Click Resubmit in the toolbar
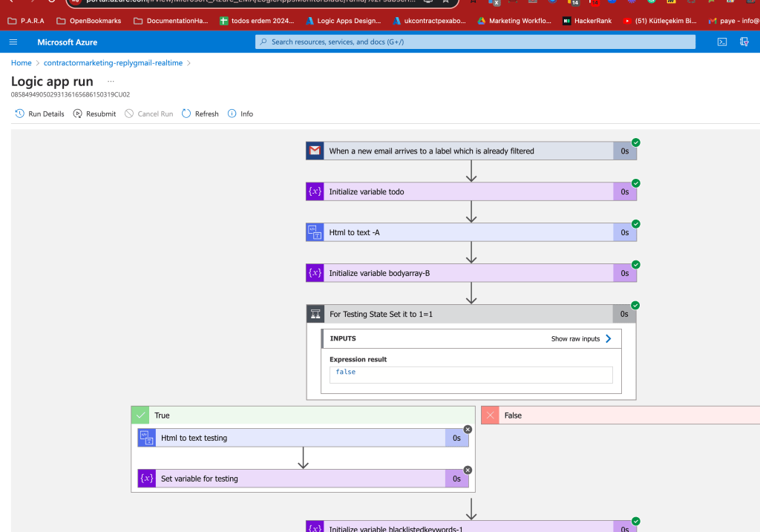760x532 pixels. [94, 114]
